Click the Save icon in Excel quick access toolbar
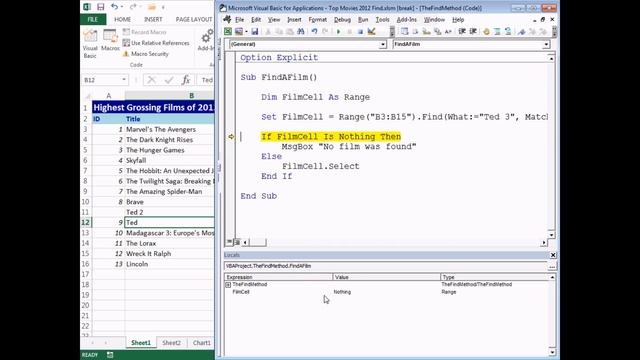The image size is (640, 360). (100, 7)
